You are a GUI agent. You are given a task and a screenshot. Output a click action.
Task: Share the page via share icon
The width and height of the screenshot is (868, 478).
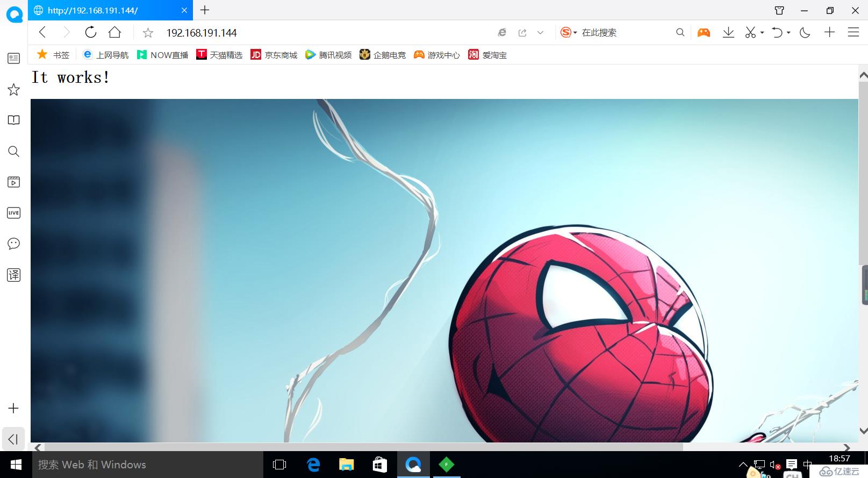(522, 33)
